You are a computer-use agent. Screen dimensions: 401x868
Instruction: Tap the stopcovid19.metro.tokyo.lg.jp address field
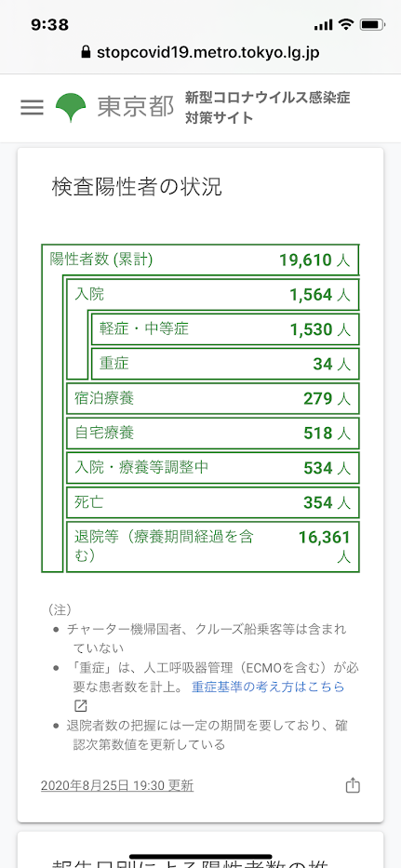tap(201, 53)
